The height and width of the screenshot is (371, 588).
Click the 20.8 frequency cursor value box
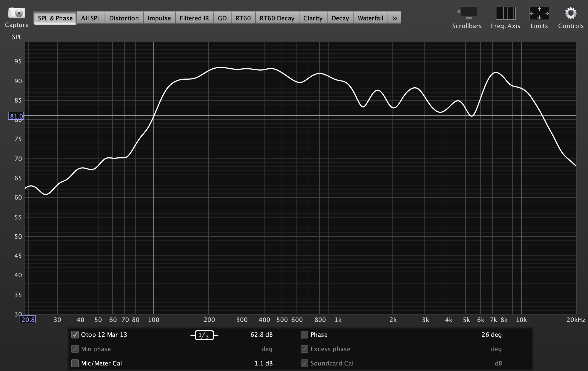pos(28,319)
